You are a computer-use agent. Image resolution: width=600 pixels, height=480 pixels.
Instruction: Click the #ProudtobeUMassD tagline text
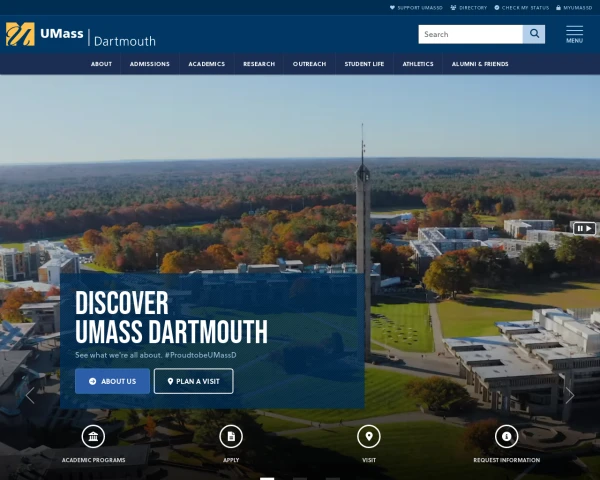[200, 355]
